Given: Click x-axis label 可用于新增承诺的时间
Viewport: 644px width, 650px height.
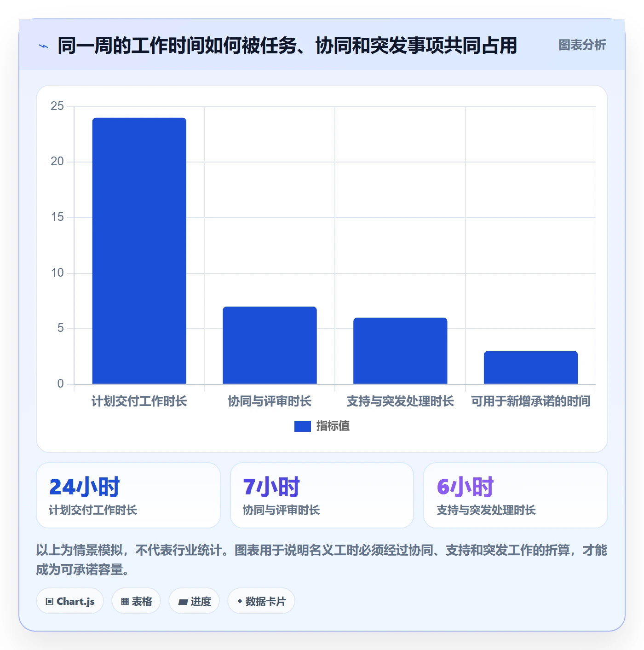Looking at the screenshot, I should 531,401.
